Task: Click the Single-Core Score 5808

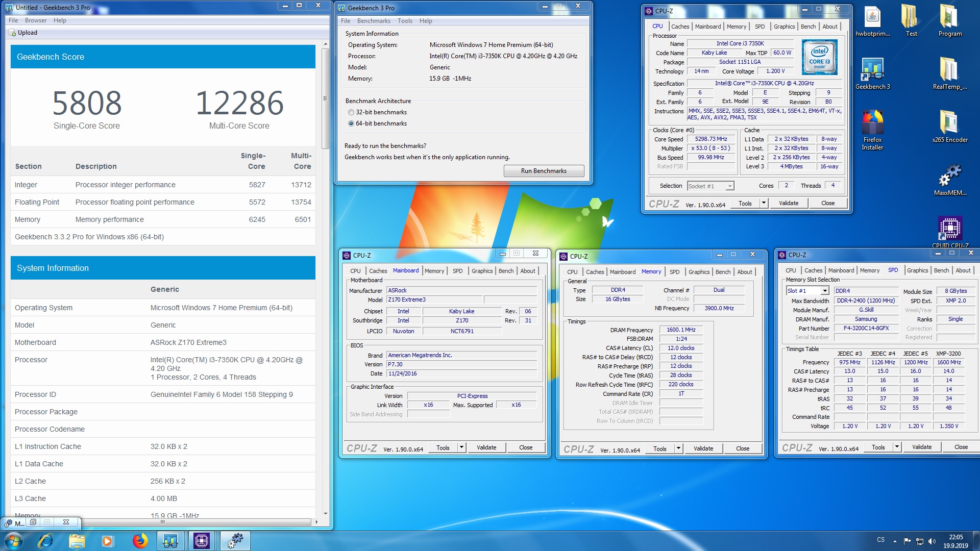Action: pos(87,103)
